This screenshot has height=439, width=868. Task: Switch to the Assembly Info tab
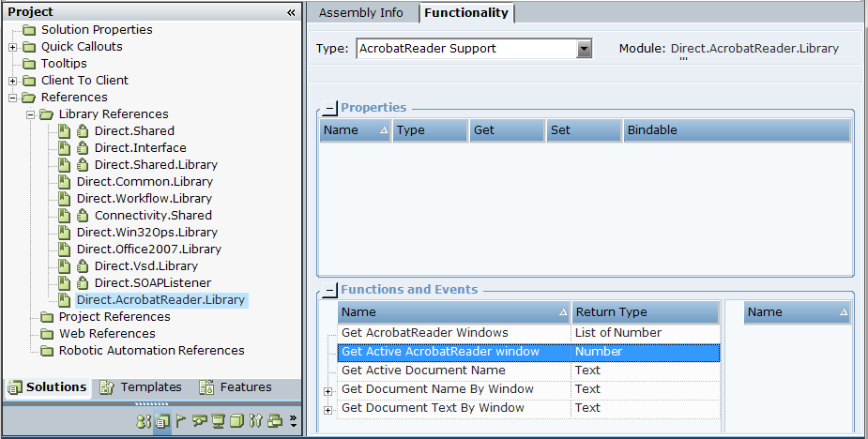click(361, 13)
